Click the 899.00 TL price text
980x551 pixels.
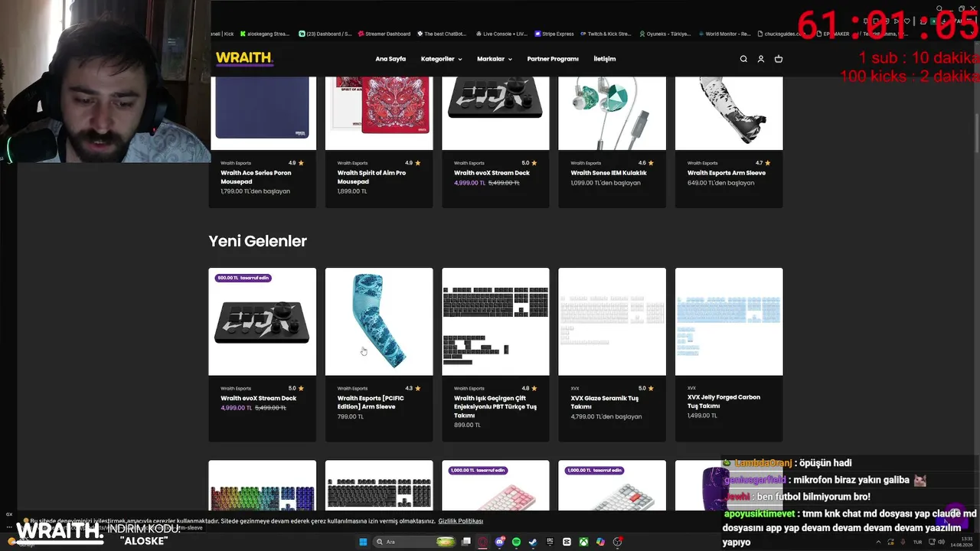point(467,425)
